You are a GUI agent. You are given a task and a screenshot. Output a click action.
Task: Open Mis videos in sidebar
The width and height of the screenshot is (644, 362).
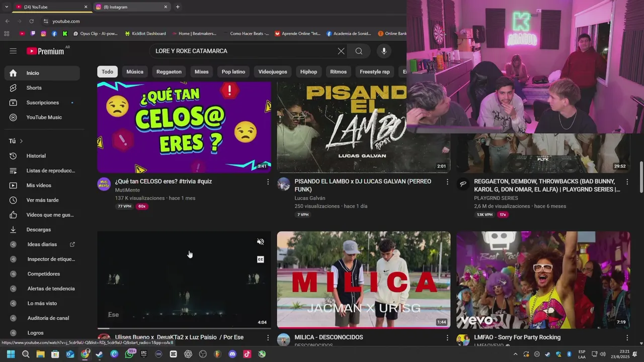pos(42,186)
